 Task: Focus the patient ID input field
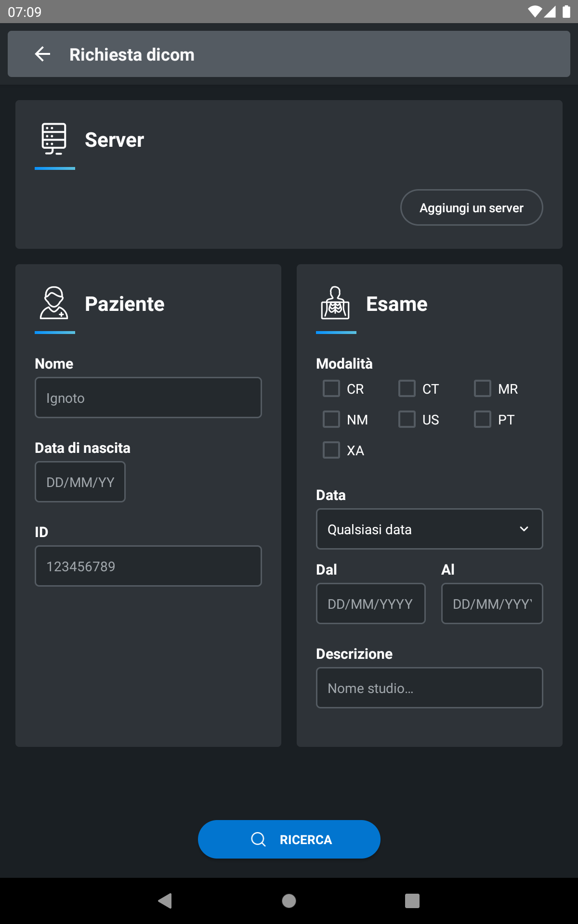point(148,566)
